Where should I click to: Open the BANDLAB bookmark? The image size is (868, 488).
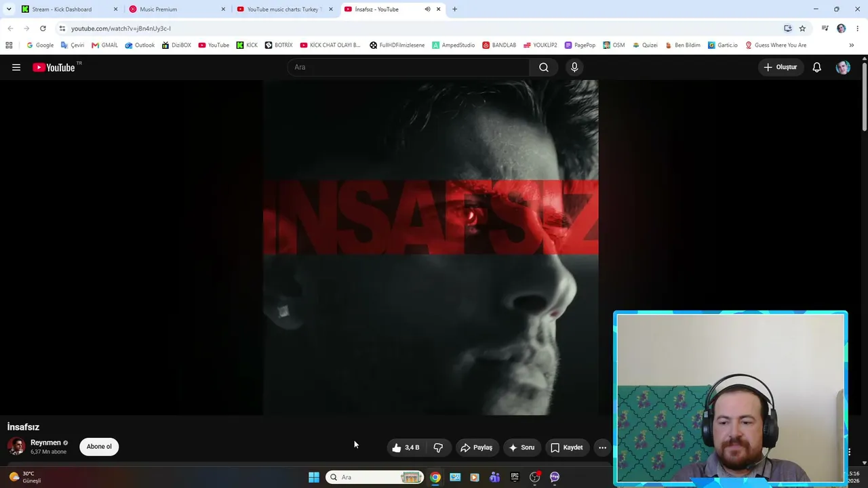pyautogui.click(x=499, y=45)
